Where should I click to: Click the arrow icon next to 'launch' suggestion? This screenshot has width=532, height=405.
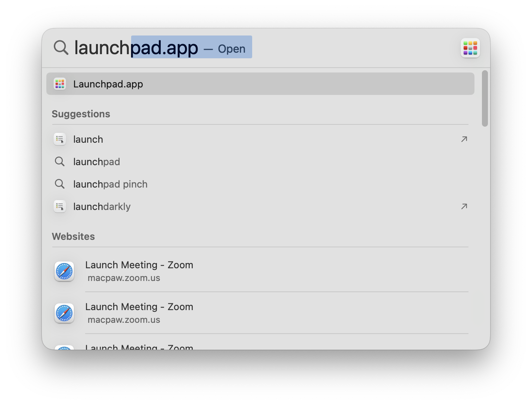pos(464,139)
